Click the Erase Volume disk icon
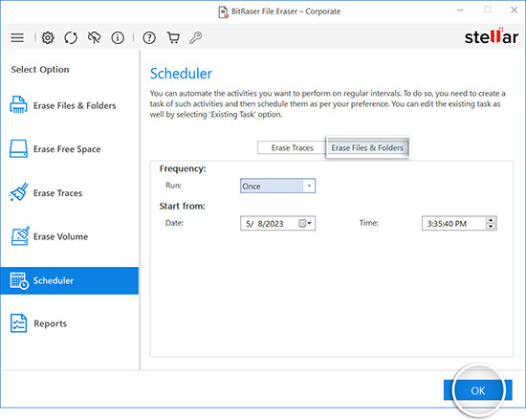 click(x=20, y=235)
